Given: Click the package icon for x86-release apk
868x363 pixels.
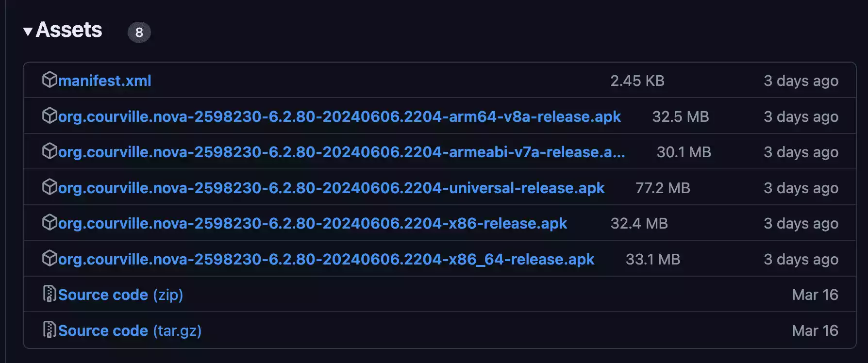Looking at the screenshot, I should click(50, 222).
